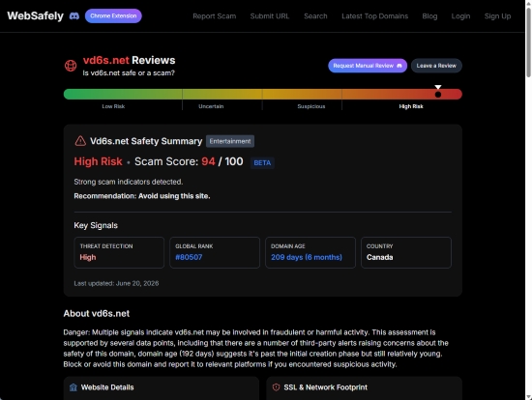Open Report Scam in the navigation
Screen dimensions: 532x400
point(215,16)
